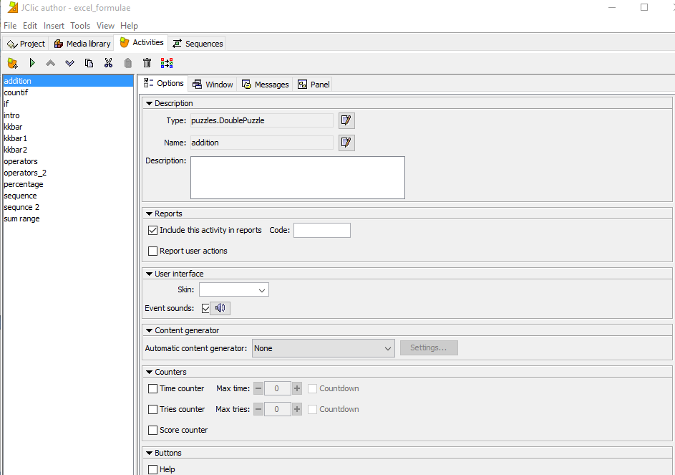Click the edit icon beside Name field
Viewport: 675px width, 475px height.
346,142
